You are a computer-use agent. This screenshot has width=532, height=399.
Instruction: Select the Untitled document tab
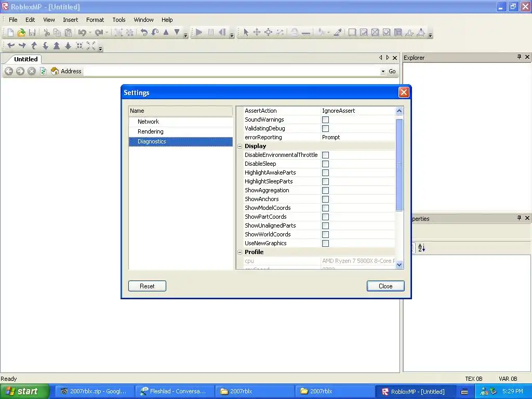tap(26, 59)
